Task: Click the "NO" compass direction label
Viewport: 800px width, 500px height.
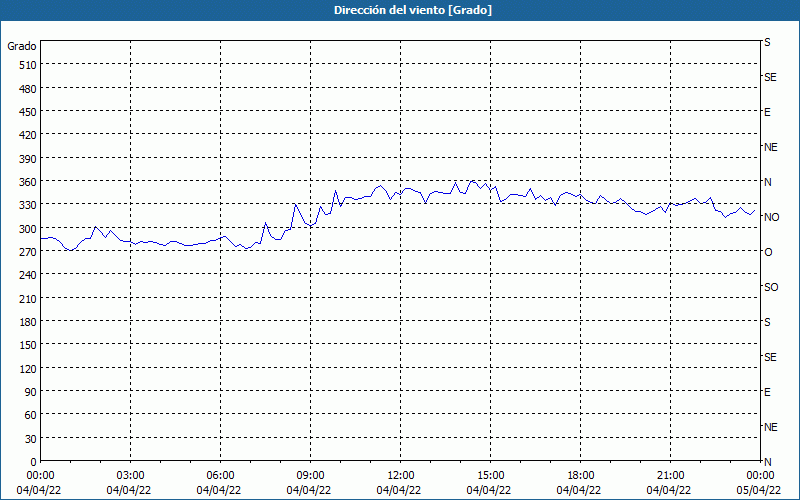Action: pyautogui.click(x=771, y=217)
